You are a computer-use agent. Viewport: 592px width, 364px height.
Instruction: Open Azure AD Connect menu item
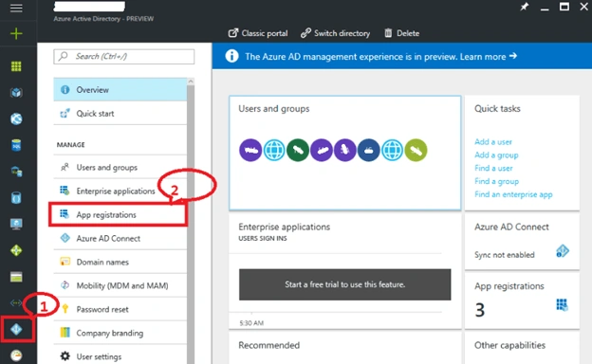click(x=120, y=238)
